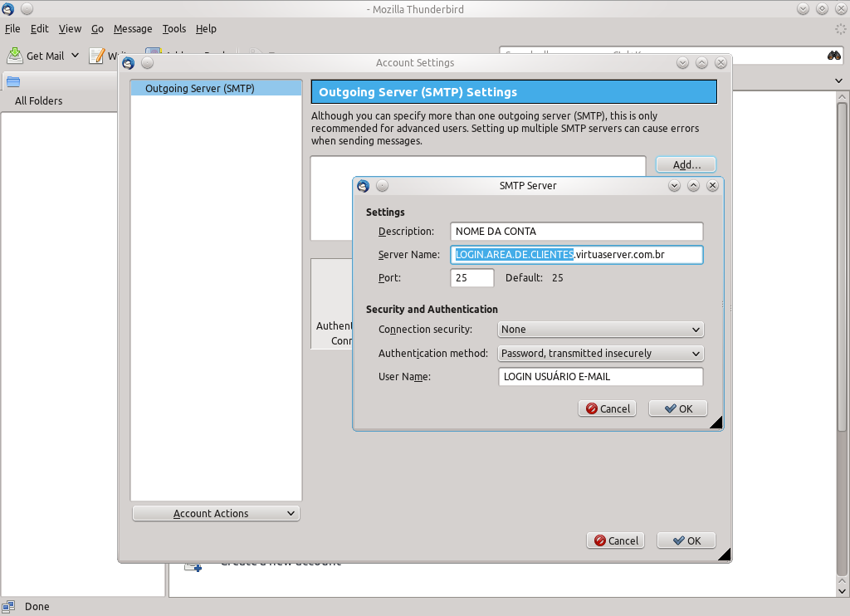This screenshot has width=850, height=616.
Task: Click the Get Mail button
Action: coord(37,56)
